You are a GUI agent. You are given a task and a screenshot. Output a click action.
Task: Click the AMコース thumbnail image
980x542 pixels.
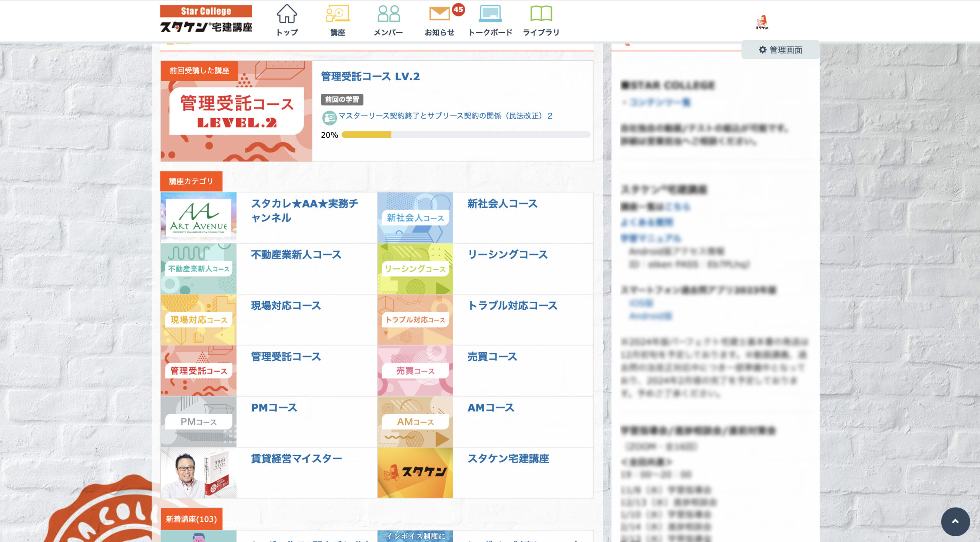pyautogui.click(x=415, y=422)
